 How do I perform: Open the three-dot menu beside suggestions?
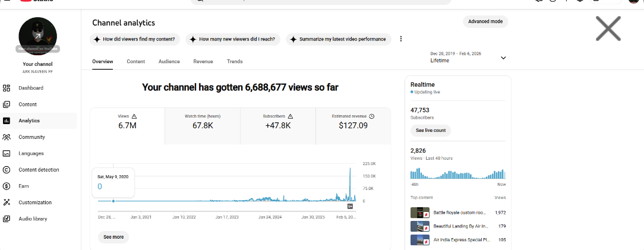pos(401,39)
